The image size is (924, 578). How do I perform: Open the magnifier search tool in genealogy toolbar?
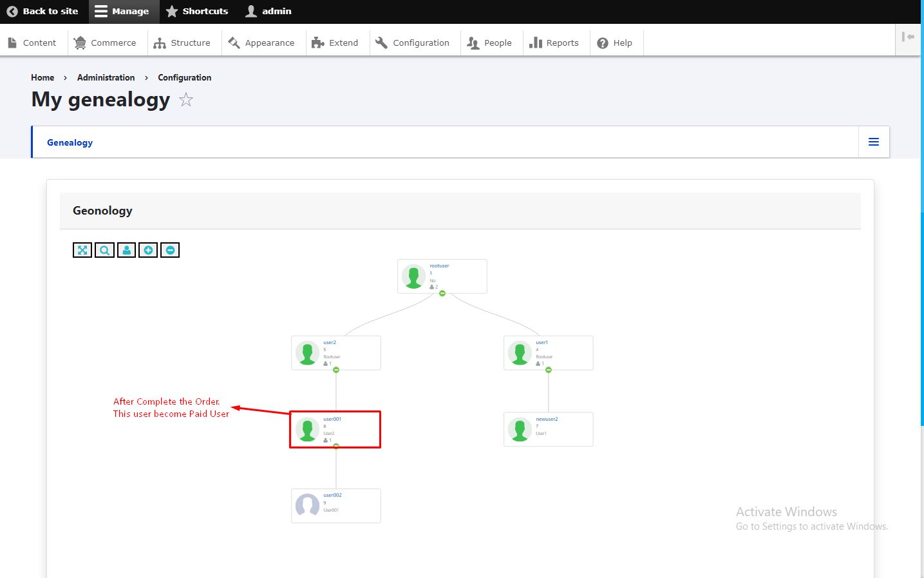point(104,250)
